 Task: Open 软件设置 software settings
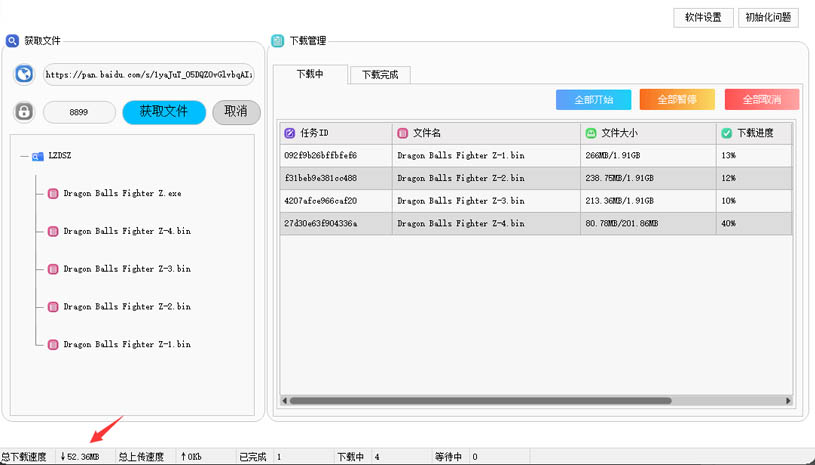(x=703, y=17)
